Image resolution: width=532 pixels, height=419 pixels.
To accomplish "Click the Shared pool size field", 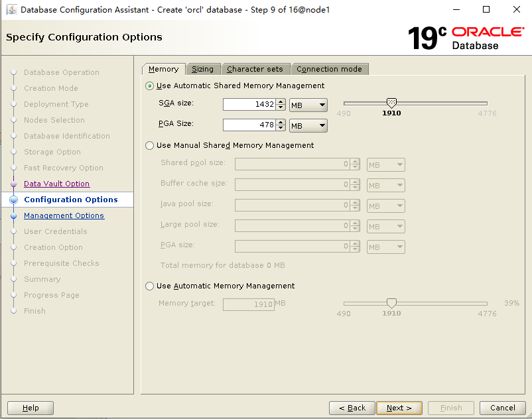I will 293,164.
